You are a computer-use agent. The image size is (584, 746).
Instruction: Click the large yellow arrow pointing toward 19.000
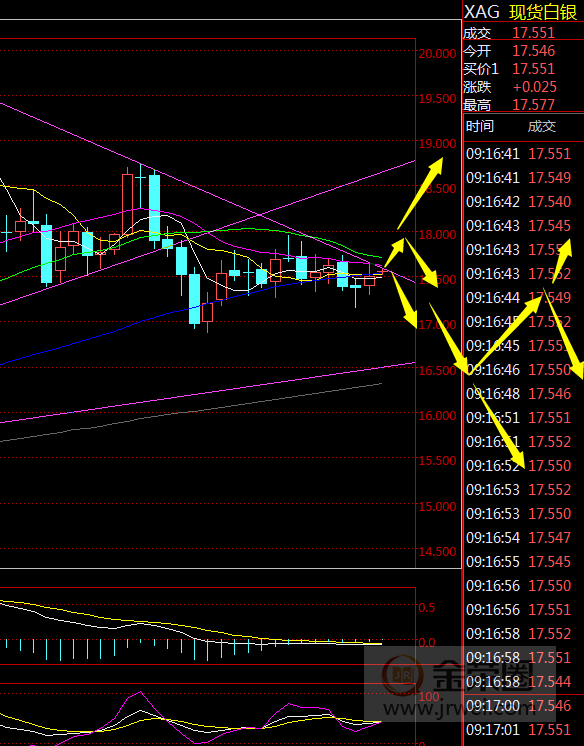pyautogui.click(x=420, y=193)
